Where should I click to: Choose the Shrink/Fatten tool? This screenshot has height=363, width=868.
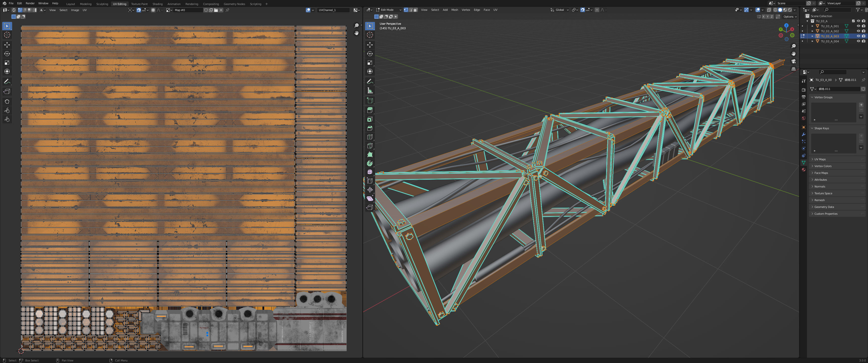[370, 190]
